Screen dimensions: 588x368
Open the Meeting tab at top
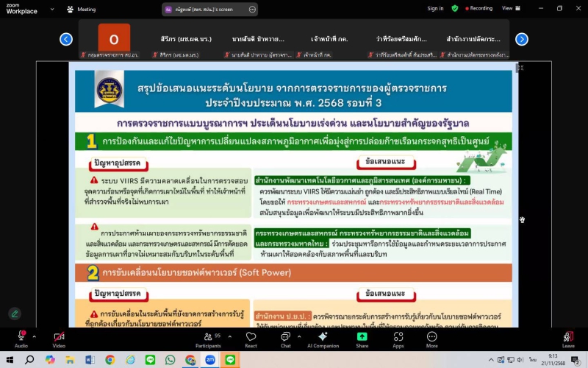82,10
